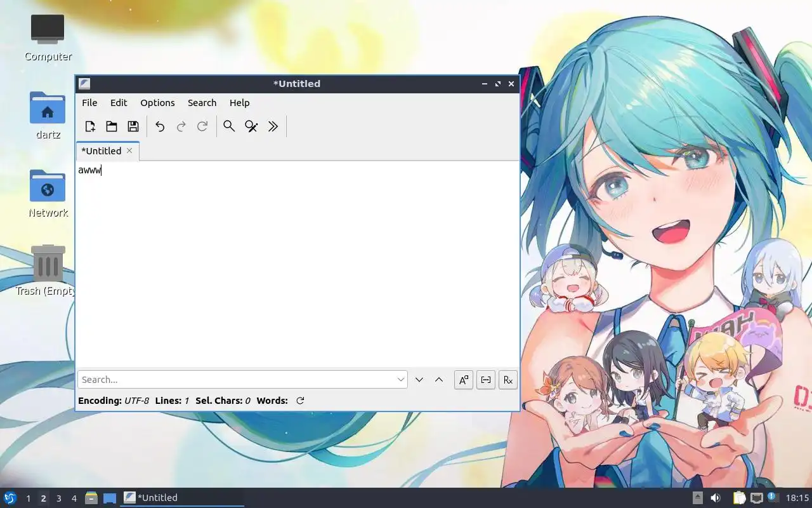Click the show desktop taskbar icon
Image resolution: width=812 pixels, height=508 pixels.
tap(110, 498)
